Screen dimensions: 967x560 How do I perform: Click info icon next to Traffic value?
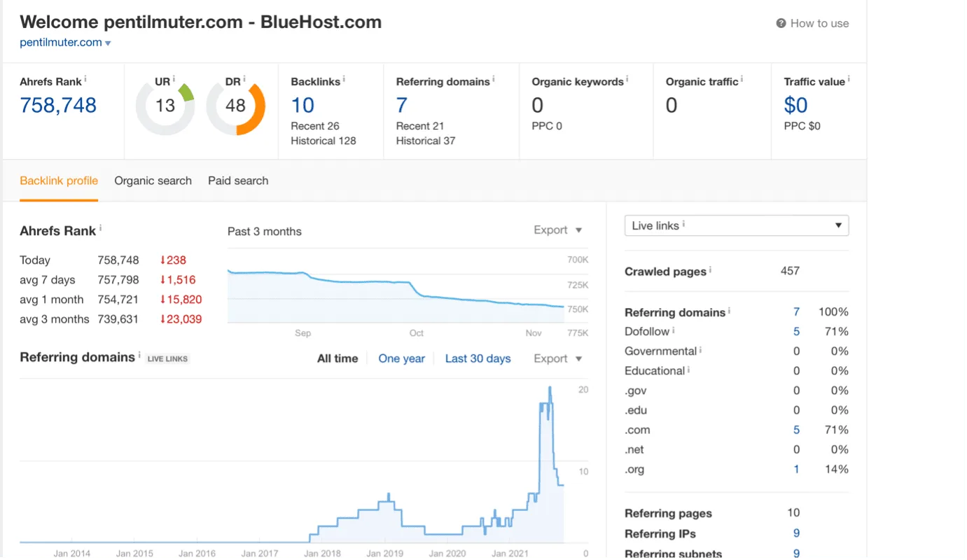(x=849, y=79)
